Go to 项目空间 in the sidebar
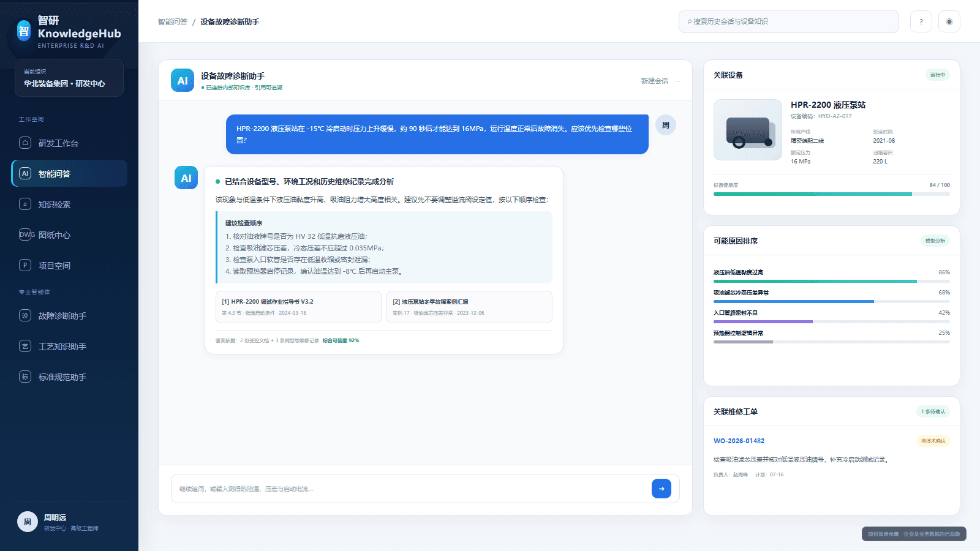Viewport: 980px width, 551px height. coord(69,266)
